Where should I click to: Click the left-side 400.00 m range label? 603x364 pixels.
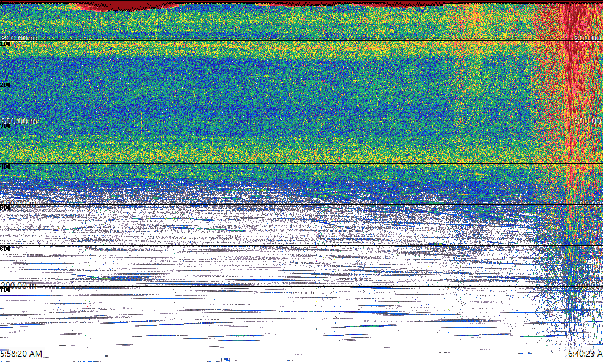click(x=19, y=203)
